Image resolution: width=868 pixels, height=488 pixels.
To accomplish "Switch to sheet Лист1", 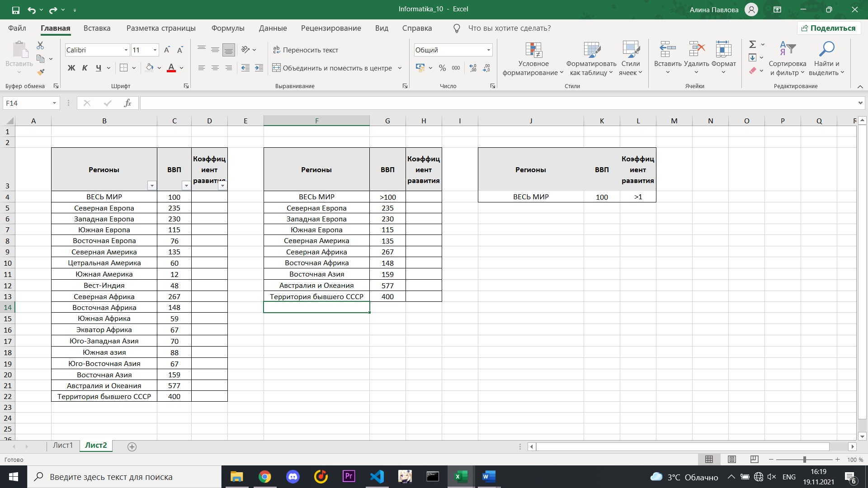I will [62, 446].
